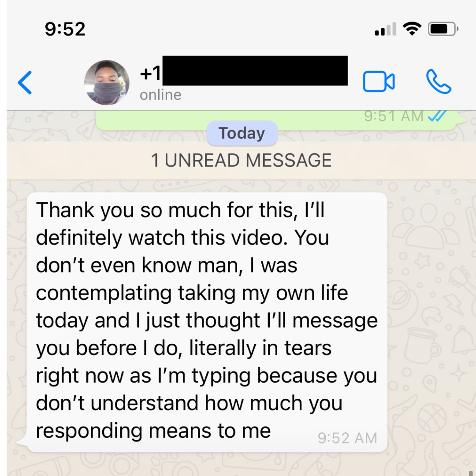This screenshot has width=476, height=476.
Task: Select the received message about the video
Action: [207, 322]
